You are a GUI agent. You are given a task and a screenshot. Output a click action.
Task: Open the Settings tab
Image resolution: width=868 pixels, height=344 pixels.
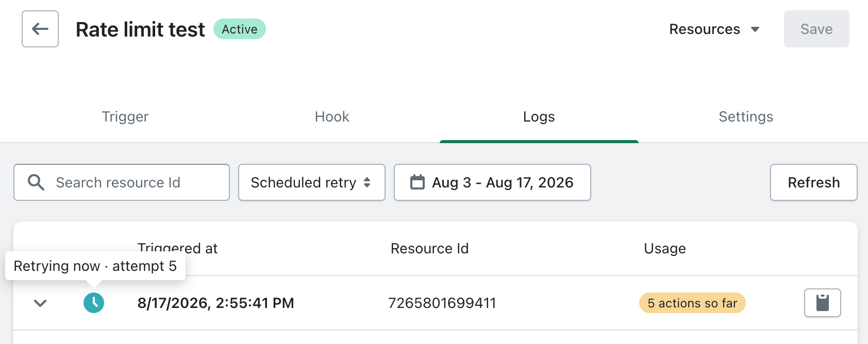coord(746,117)
